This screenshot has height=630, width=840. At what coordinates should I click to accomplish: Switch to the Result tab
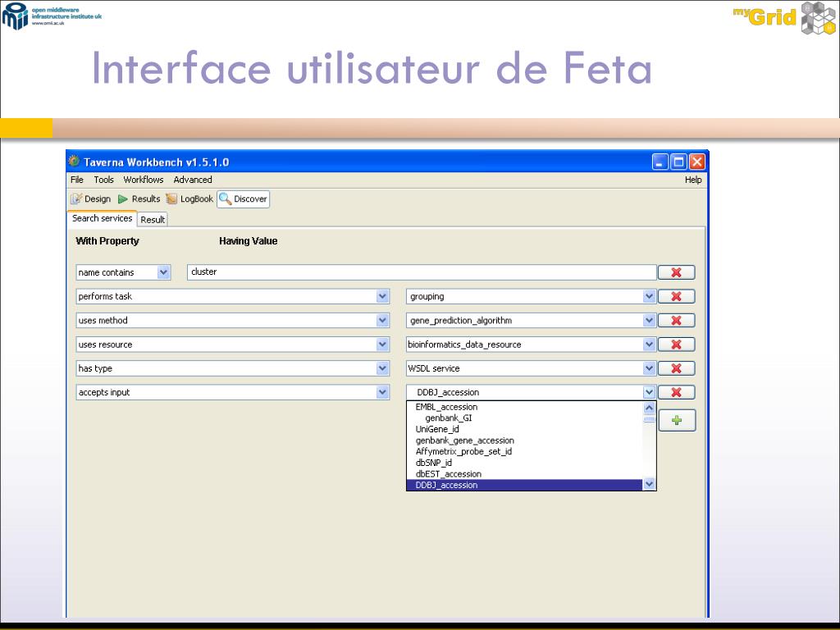(153, 220)
